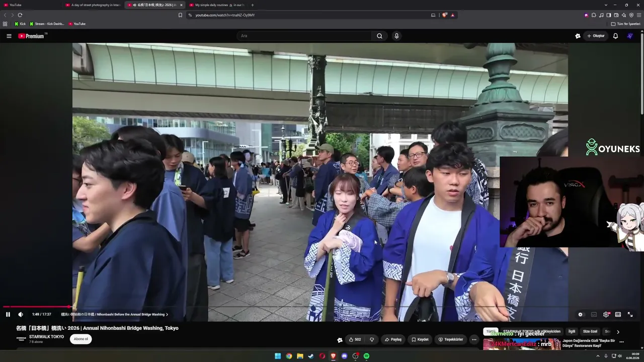Image resolution: width=644 pixels, height=362 pixels.
Task: Open the browser main menu
Action: point(639,15)
